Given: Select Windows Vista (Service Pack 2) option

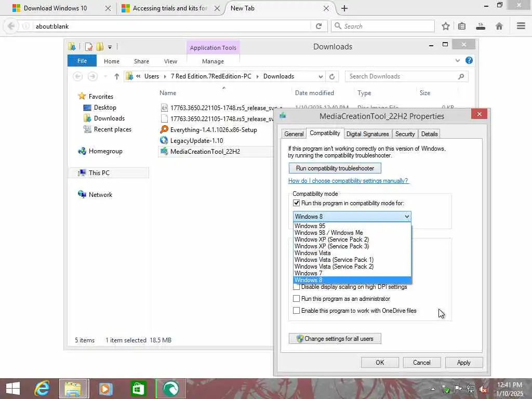Looking at the screenshot, I should (x=352, y=267).
